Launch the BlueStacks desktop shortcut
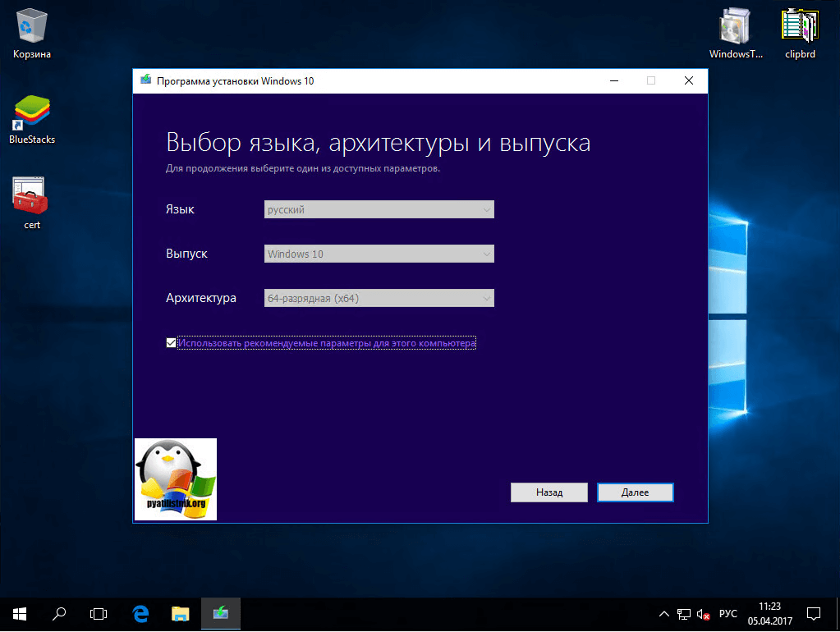This screenshot has width=840, height=632. coord(32,113)
